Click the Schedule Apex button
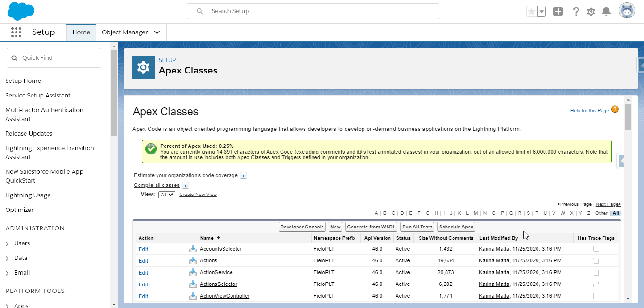The image size is (644, 308). click(456, 227)
